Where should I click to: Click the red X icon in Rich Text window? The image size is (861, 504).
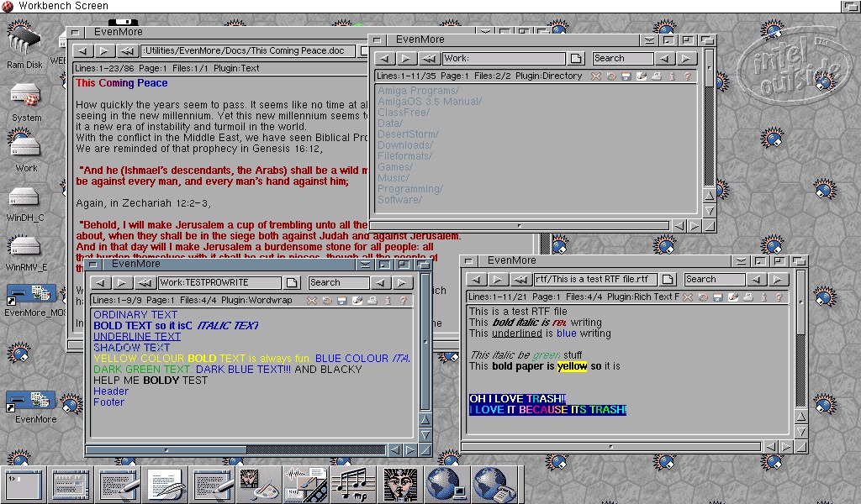click(687, 297)
